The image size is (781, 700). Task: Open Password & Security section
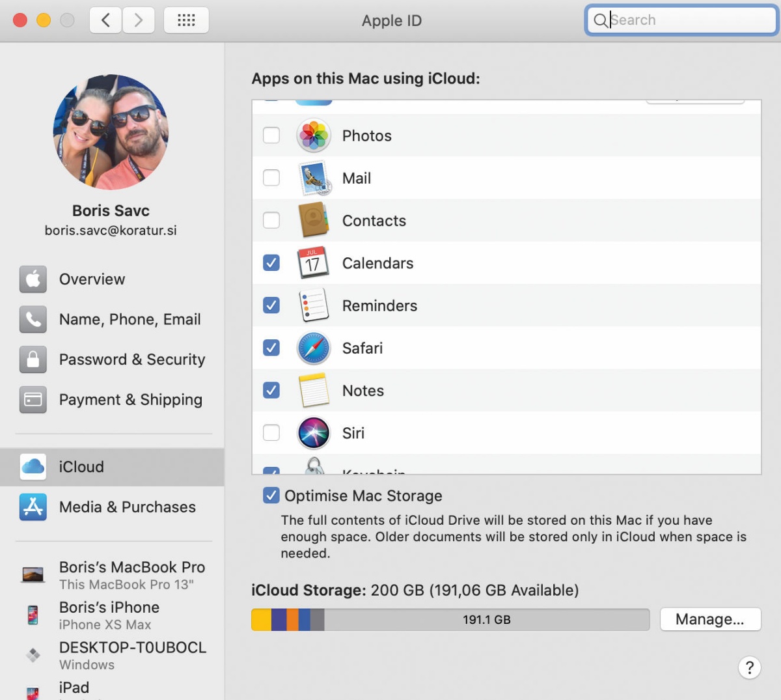[112, 359]
